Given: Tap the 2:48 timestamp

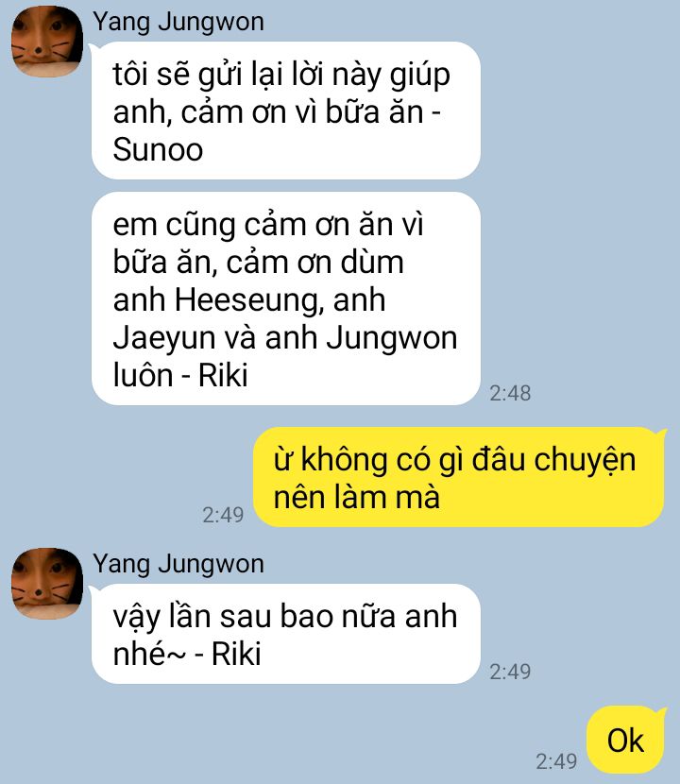Looking at the screenshot, I should (510, 394).
